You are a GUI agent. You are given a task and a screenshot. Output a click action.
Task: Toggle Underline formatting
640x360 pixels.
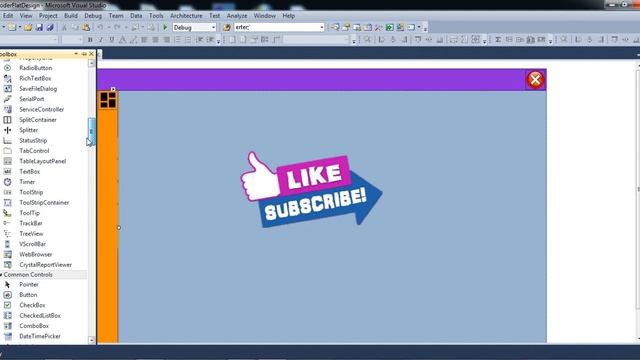(x=111, y=40)
